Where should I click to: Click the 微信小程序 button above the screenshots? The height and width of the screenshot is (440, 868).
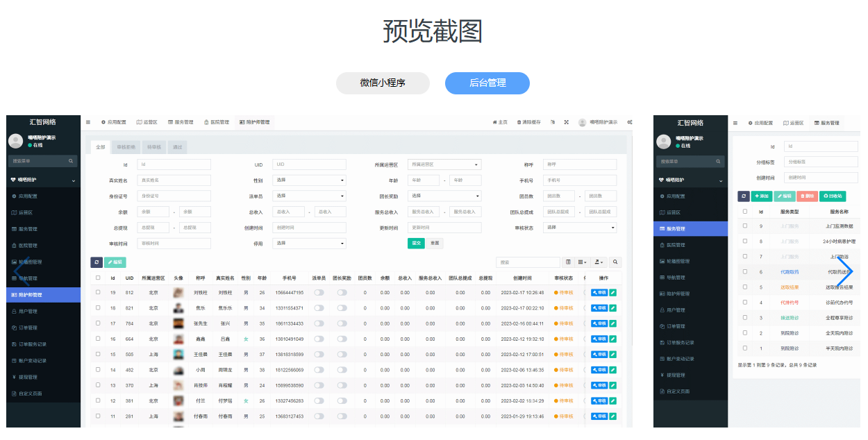point(383,83)
